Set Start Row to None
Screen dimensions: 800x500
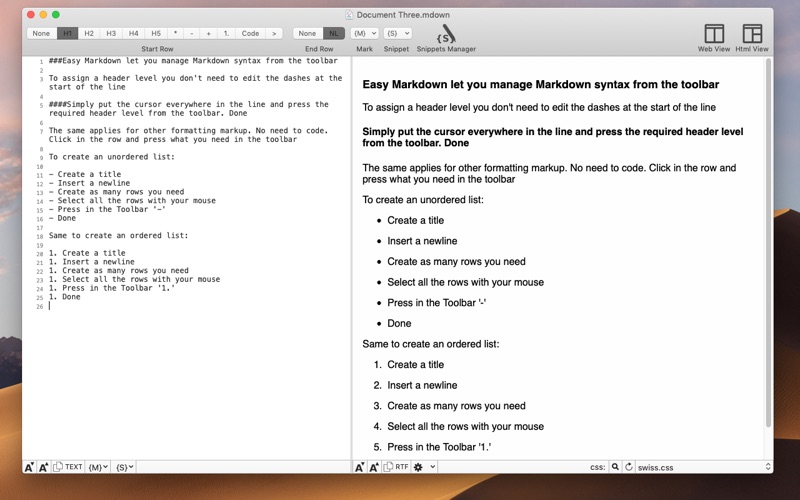41,33
